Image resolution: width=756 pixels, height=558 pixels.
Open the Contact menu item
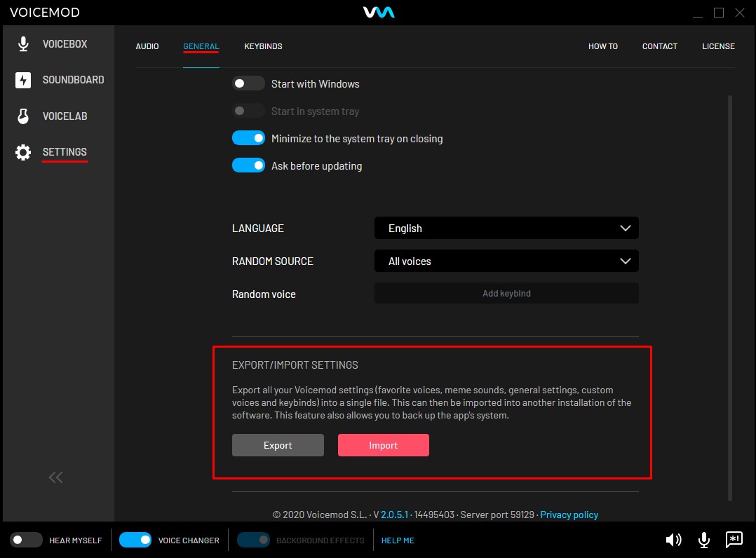pos(659,46)
